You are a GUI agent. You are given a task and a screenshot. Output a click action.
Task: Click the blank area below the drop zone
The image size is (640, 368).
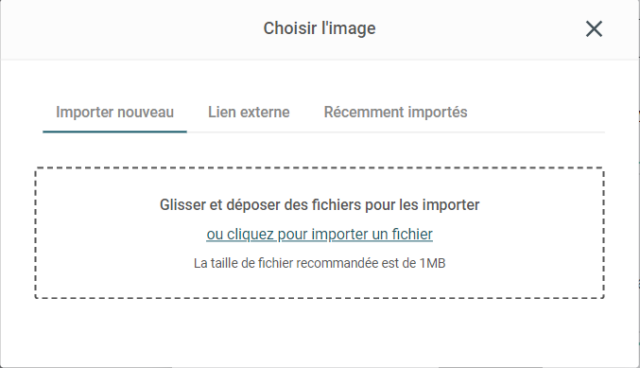320,330
